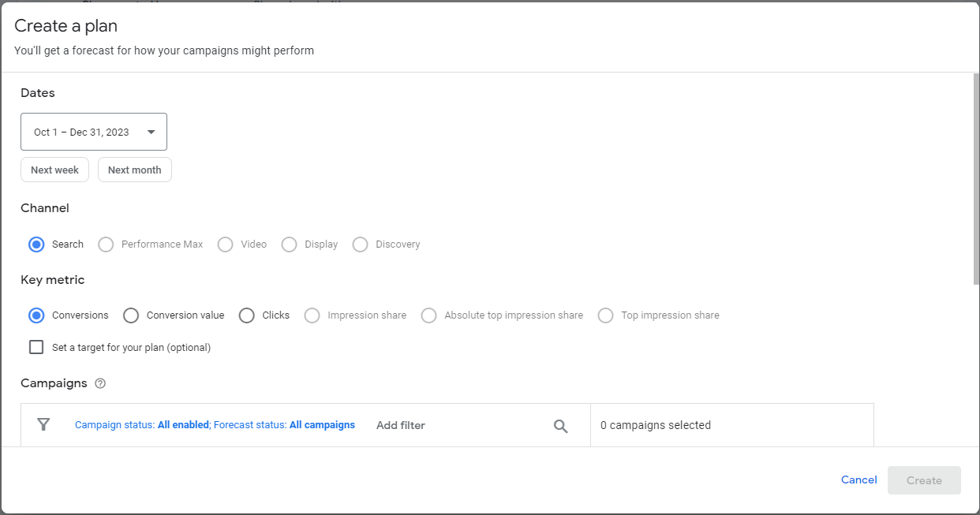Screen dimensions: 980x515
Task: Choose Conversion value as key metric
Action: (130, 315)
